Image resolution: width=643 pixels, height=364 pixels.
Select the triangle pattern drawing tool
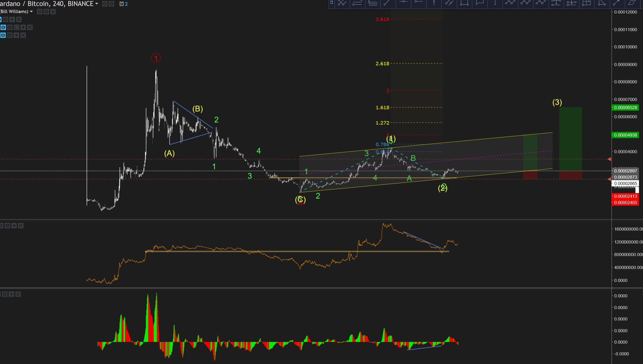click(602, 3)
